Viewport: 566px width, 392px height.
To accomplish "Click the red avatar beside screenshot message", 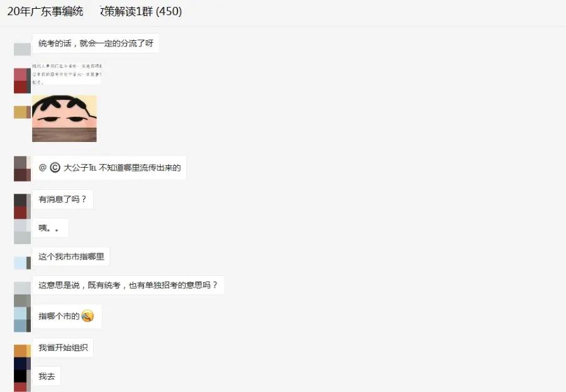I will coord(22,81).
